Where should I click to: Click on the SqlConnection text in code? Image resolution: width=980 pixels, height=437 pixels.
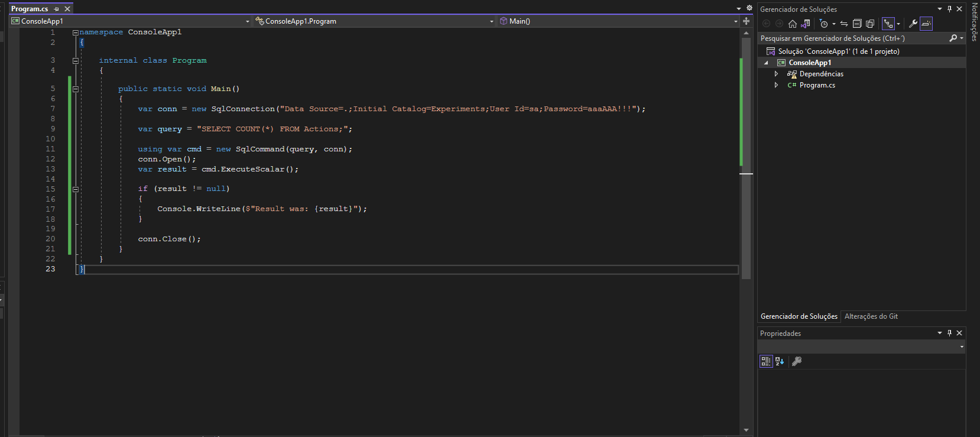243,109
